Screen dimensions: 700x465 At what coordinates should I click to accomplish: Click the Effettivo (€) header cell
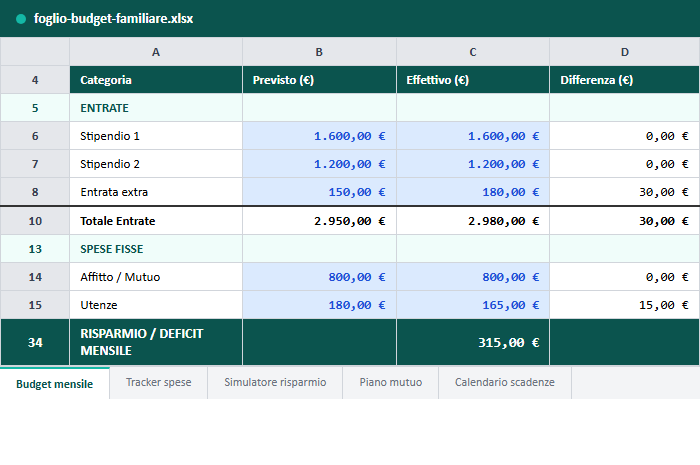pyautogui.click(x=473, y=80)
